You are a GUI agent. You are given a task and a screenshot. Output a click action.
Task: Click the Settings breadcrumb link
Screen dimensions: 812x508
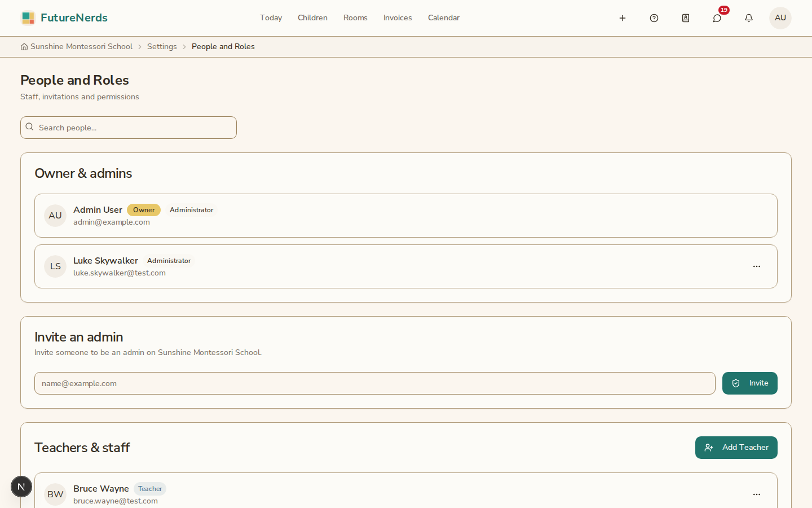click(x=162, y=47)
